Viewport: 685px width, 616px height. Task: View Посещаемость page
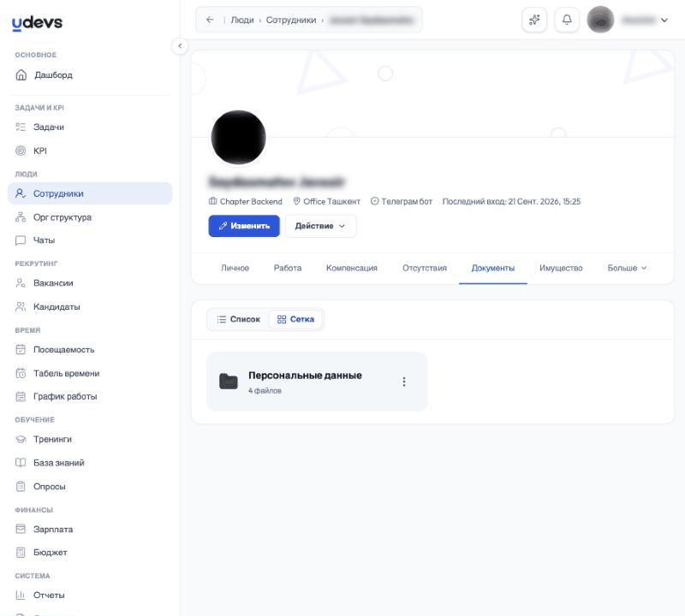pyautogui.click(x=90, y=350)
